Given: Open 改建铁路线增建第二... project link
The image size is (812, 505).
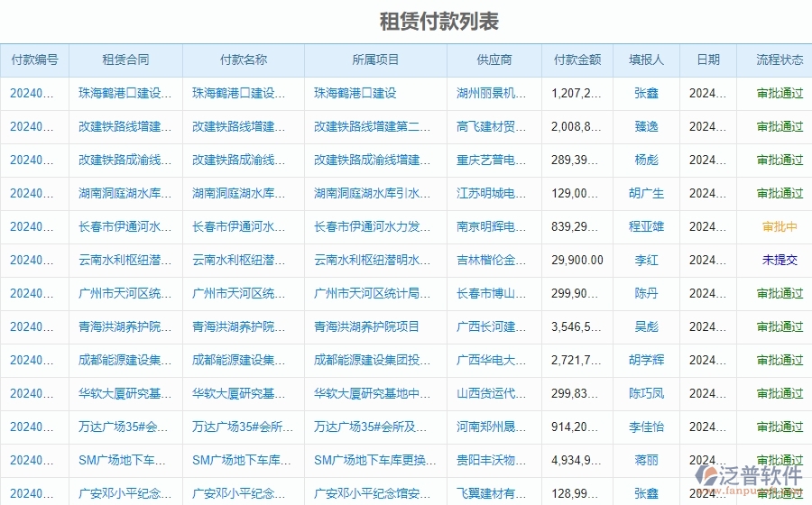Looking at the screenshot, I should tap(372, 127).
